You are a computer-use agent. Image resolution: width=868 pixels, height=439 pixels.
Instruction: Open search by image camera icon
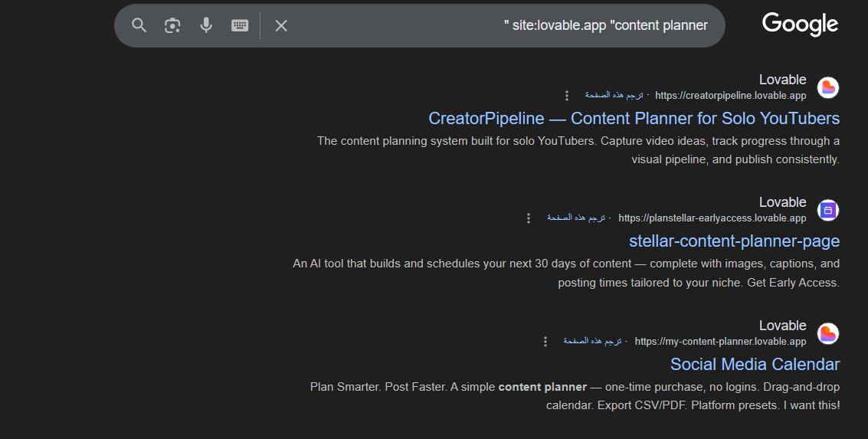tap(172, 25)
